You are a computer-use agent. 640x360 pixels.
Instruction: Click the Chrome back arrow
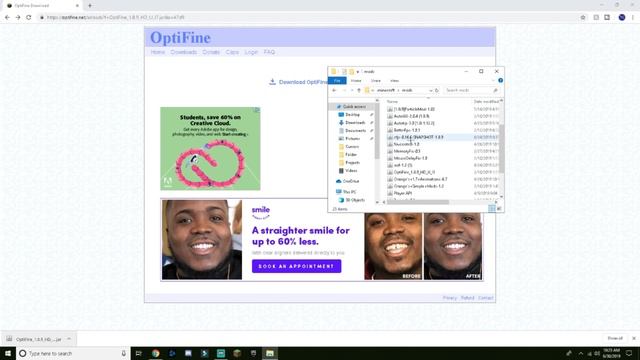(7, 18)
